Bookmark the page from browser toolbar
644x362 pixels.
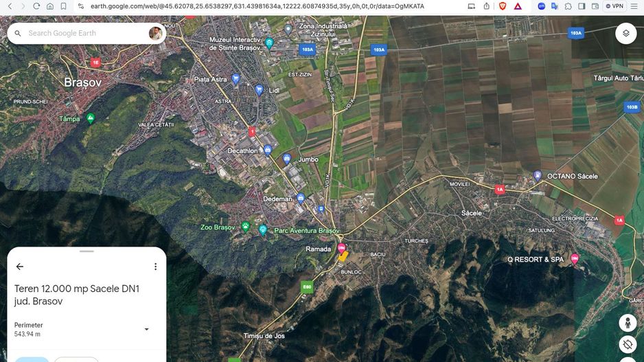63,6
